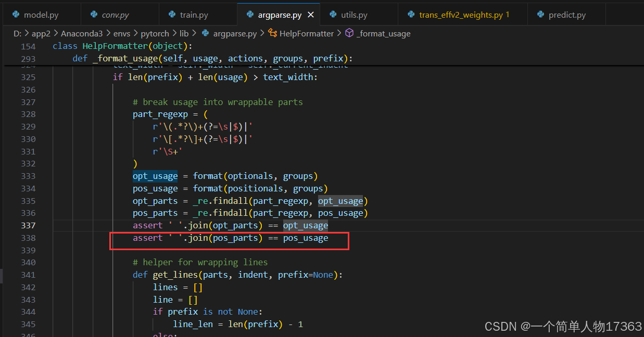Select the pytorch breadcrumb segment
This screenshot has width=644, height=337.
(155, 33)
